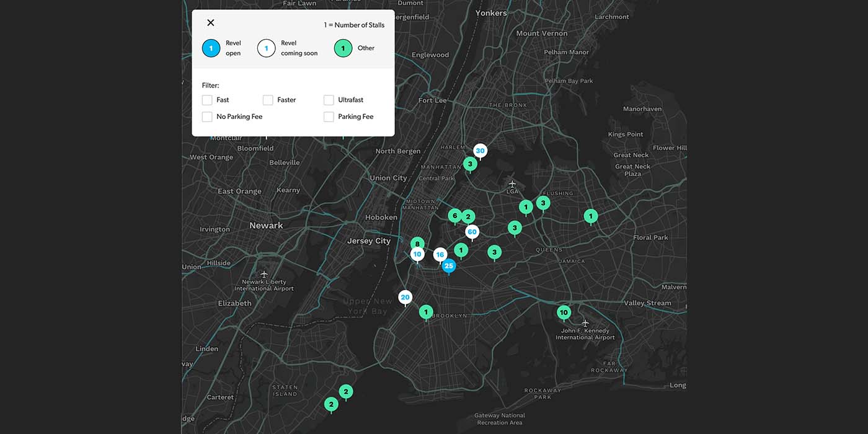Viewport: 868px width, 434px height.
Task: Open the 20-stall marker near Upper Bay
Action: 405,296
